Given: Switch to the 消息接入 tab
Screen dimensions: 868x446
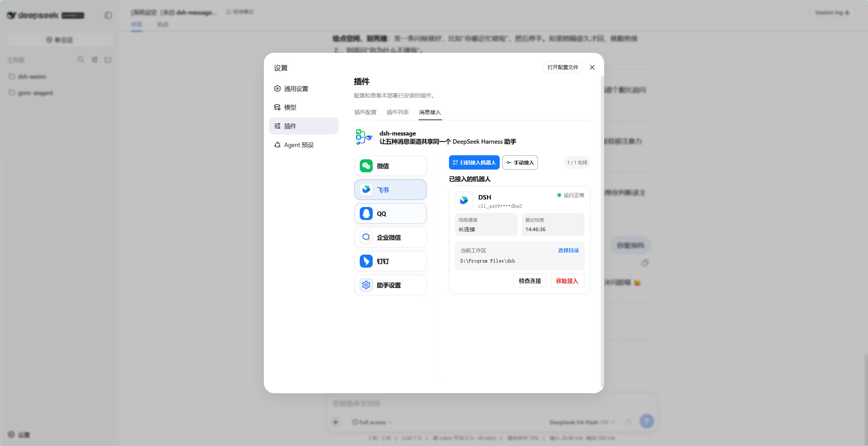Looking at the screenshot, I should [430, 112].
